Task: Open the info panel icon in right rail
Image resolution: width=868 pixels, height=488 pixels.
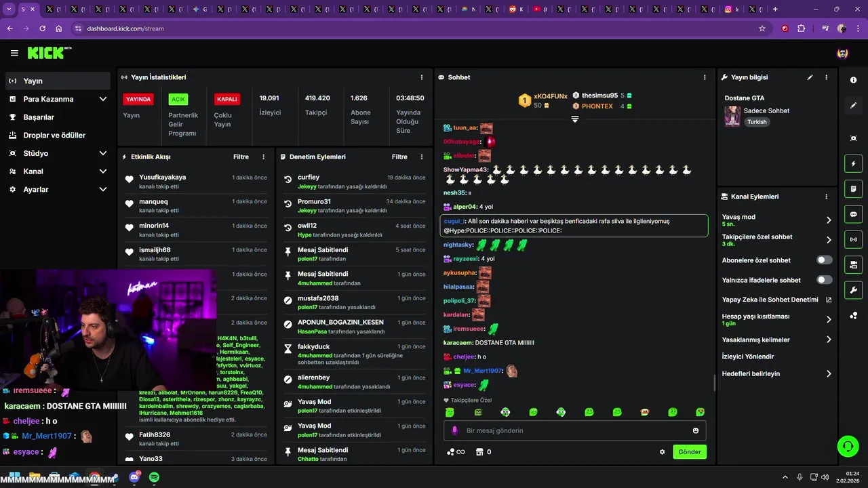Action: point(853,80)
